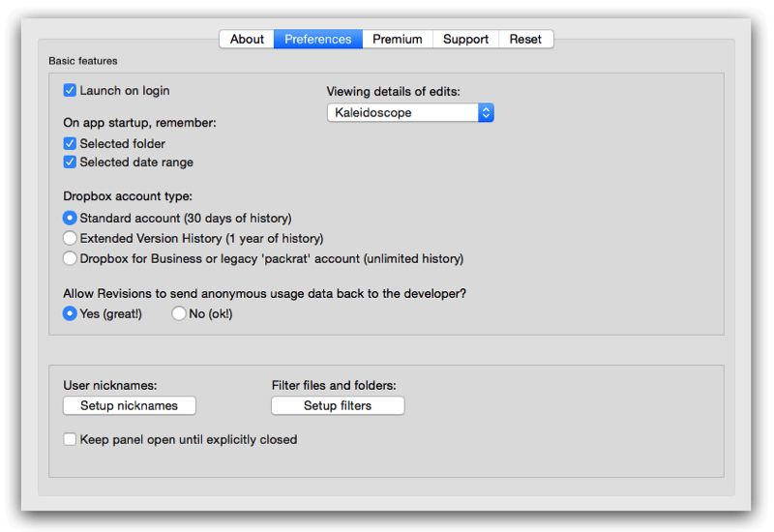Switch to the About tab

pyautogui.click(x=247, y=40)
